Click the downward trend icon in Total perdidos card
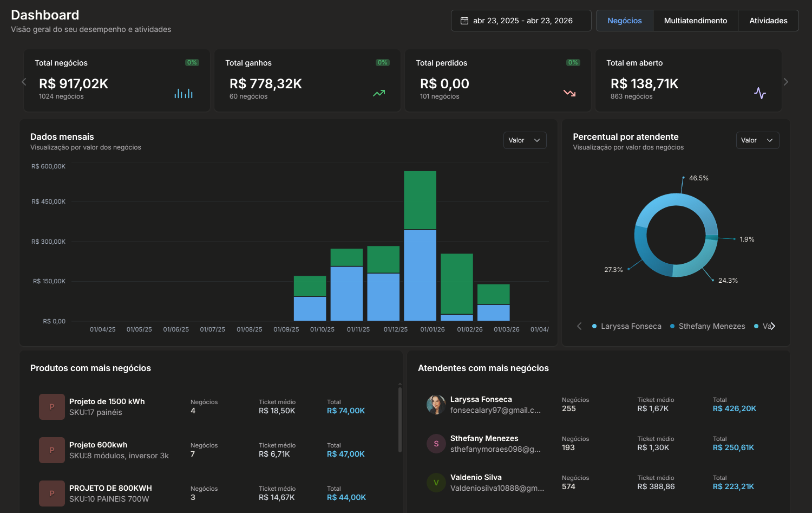812x513 pixels. pyautogui.click(x=569, y=93)
